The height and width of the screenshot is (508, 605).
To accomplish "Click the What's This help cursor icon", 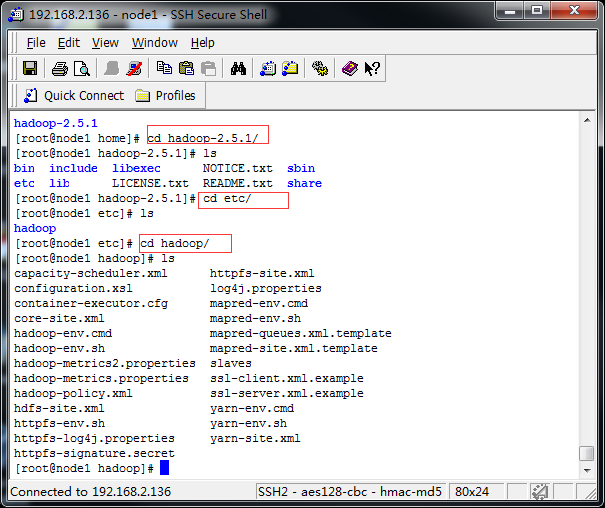I will tap(372, 69).
